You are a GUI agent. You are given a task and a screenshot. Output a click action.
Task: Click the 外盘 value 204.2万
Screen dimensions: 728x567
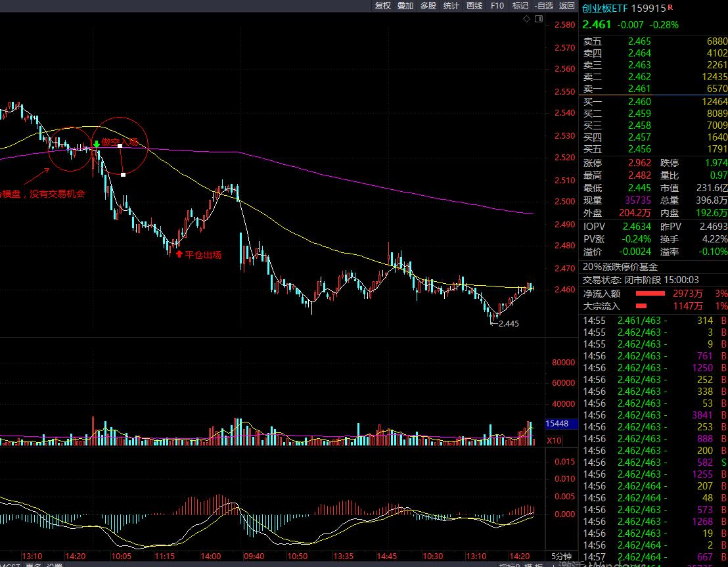point(635,213)
